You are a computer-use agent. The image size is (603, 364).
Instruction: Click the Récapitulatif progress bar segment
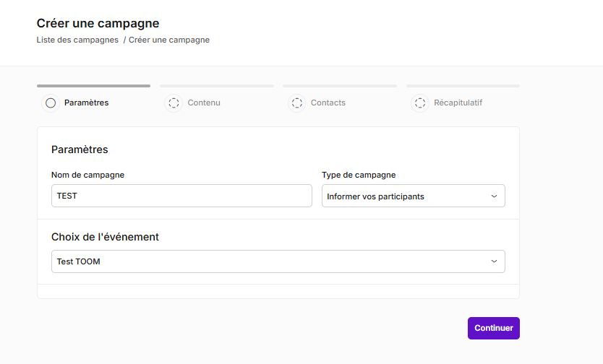463,86
